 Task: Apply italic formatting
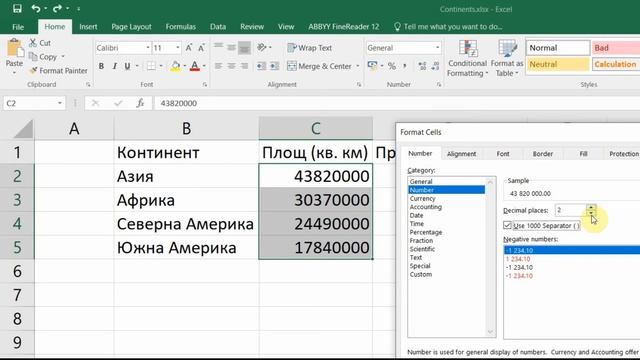115,66
